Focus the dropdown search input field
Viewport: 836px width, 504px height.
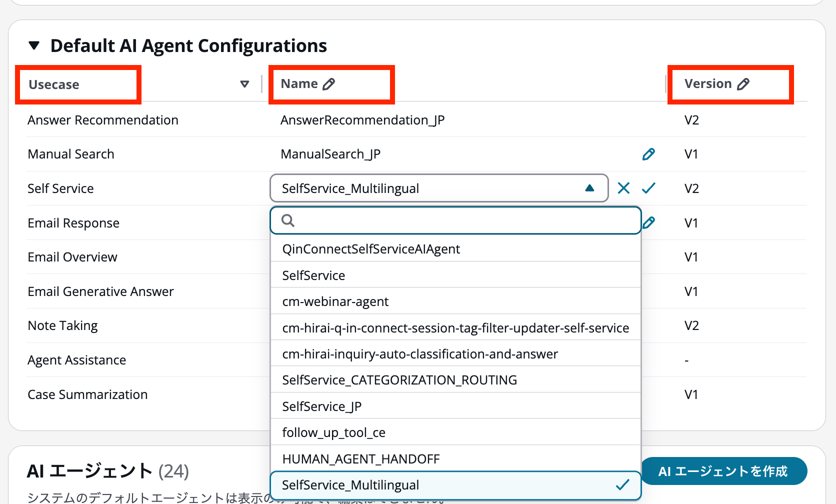point(465,220)
